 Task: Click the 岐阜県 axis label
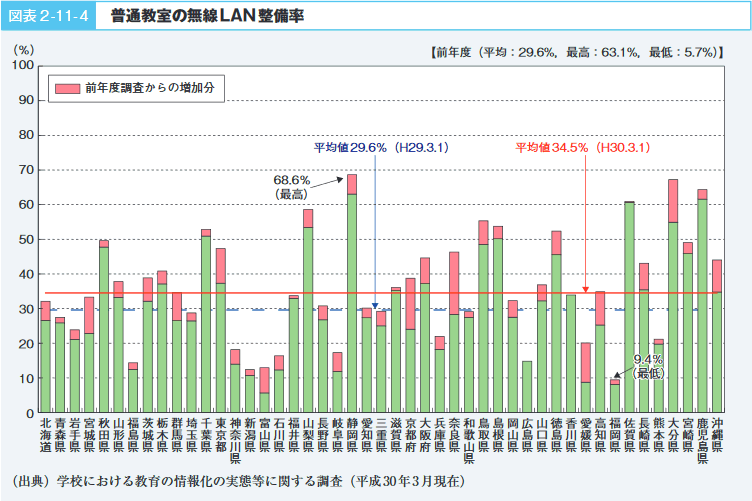(338, 435)
